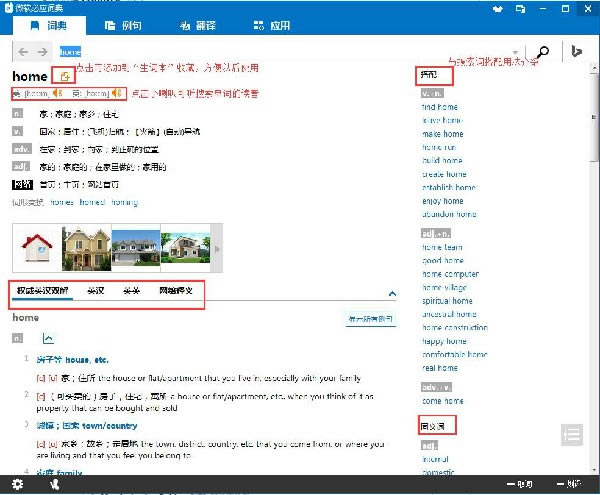Go back with the left arrow

[23, 52]
